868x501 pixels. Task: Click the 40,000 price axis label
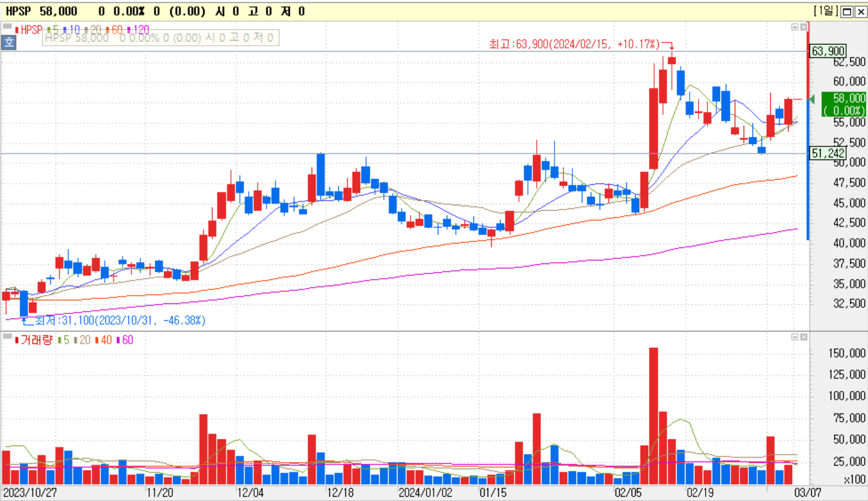click(x=849, y=243)
